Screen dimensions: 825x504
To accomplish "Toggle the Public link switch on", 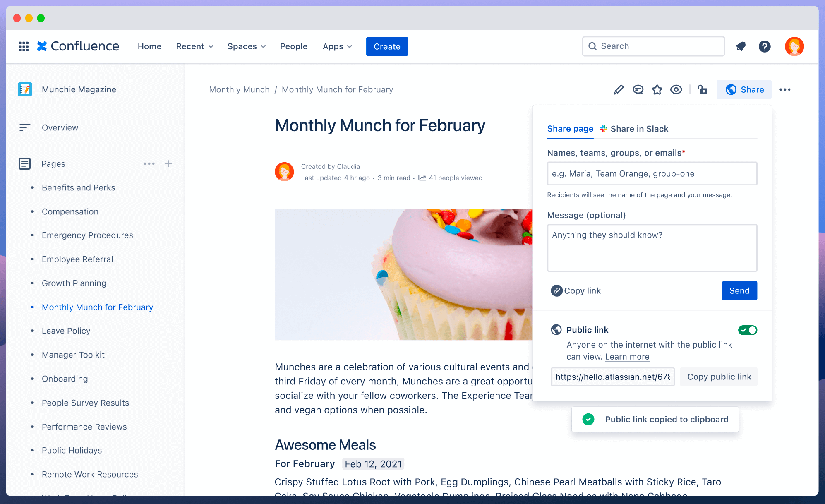I will (x=747, y=329).
